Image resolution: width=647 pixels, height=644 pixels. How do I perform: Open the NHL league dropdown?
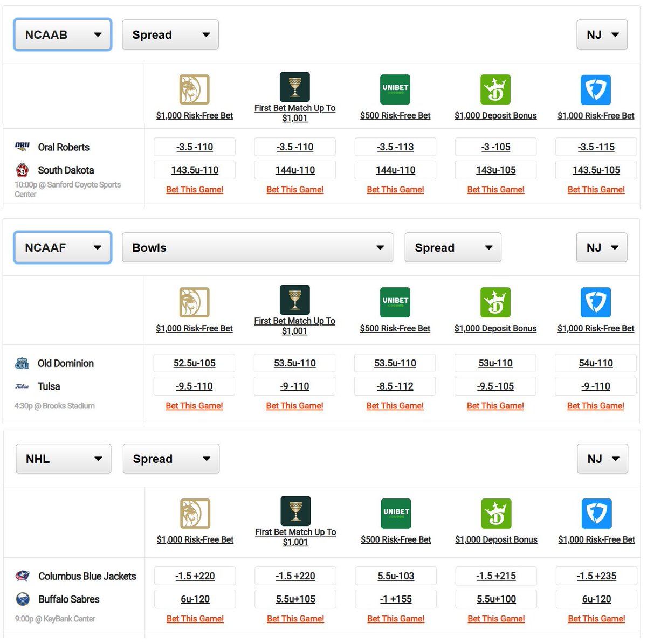click(64, 459)
